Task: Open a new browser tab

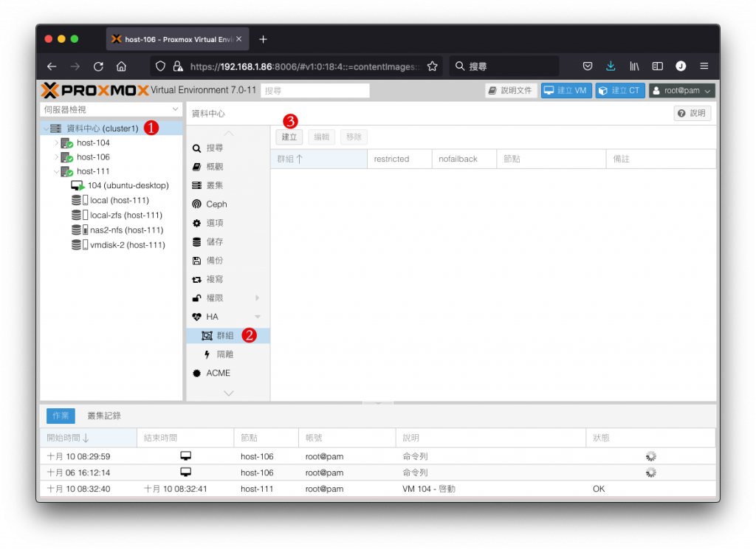Action: (x=263, y=40)
